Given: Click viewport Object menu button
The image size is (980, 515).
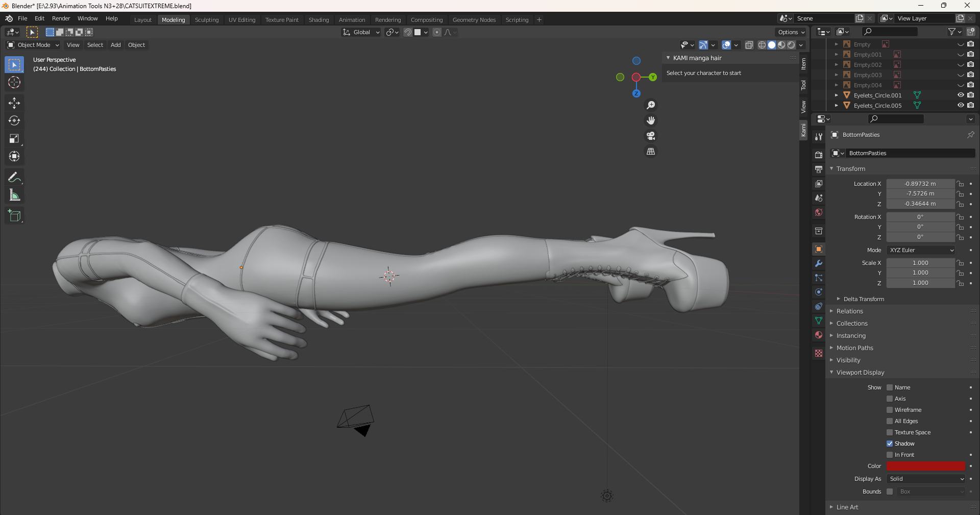Looking at the screenshot, I should (136, 45).
